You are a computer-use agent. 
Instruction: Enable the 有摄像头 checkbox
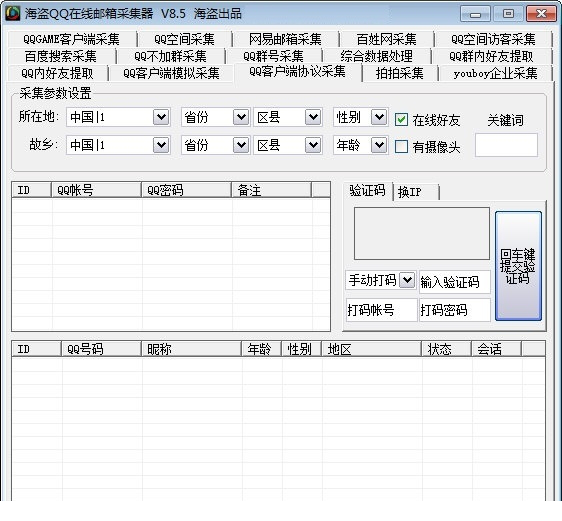[401, 146]
